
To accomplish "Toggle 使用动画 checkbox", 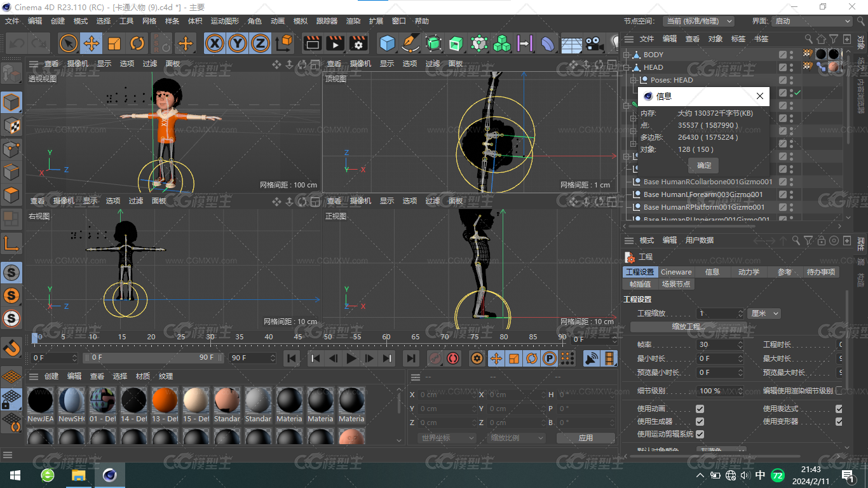I will pos(700,409).
